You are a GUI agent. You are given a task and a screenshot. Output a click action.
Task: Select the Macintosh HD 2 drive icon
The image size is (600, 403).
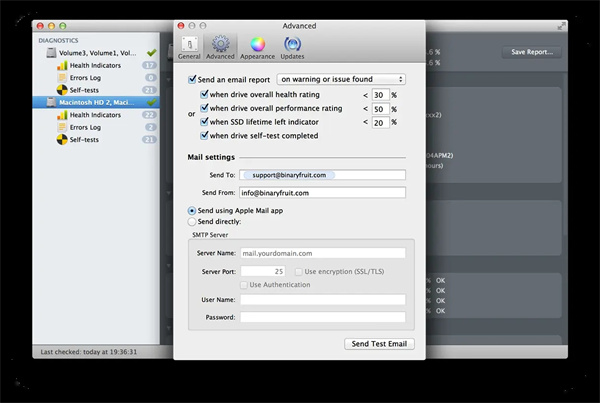pyautogui.click(x=51, y=102)
